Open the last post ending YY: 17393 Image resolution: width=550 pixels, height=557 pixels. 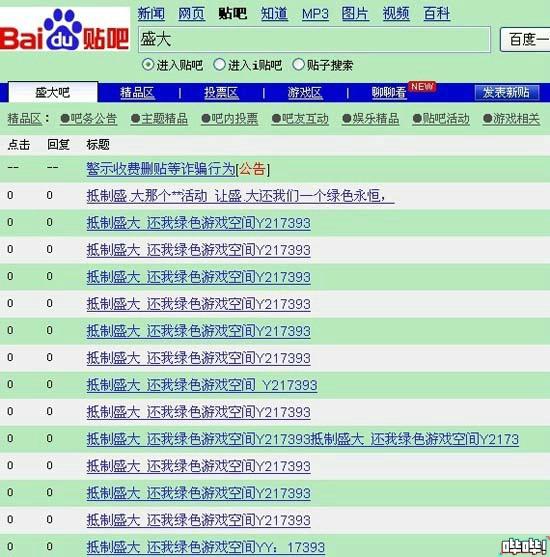tap(205, 547)
